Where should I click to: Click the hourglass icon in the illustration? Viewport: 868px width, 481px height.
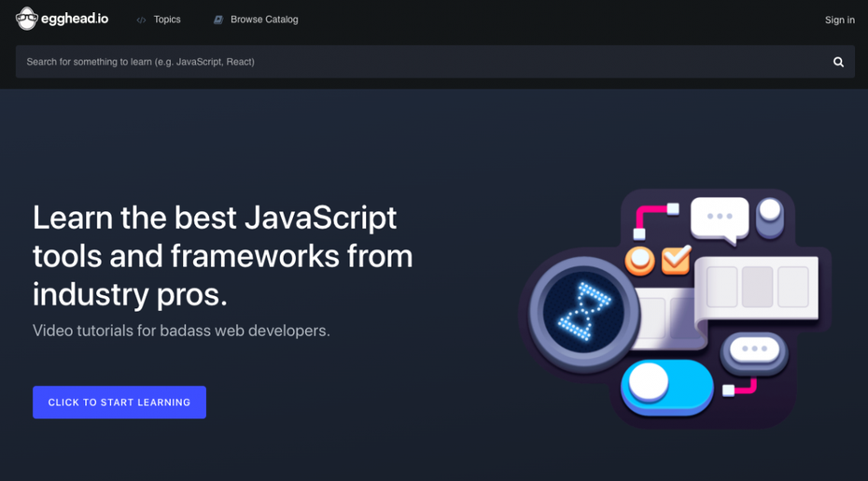pyautogui.click(x=584, y=310)
